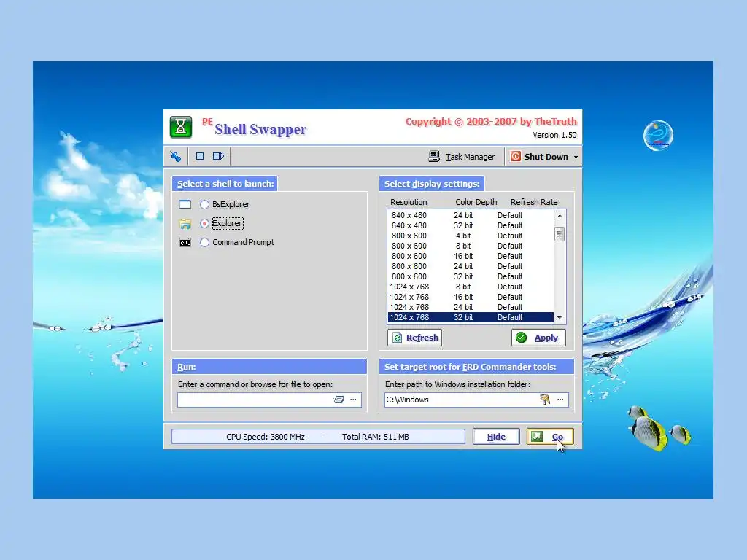Click the square window icon in toolbar
The height and width of the screenshot is (560, 747).
click(200, 156)
